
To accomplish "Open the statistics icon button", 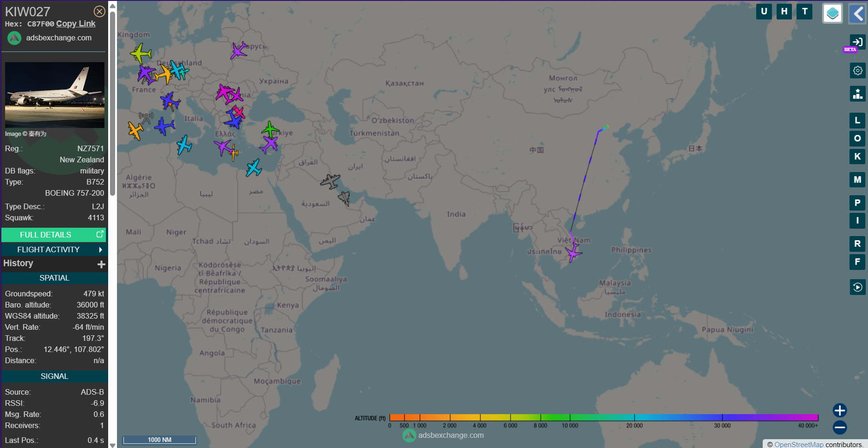I will click(857, 94).
